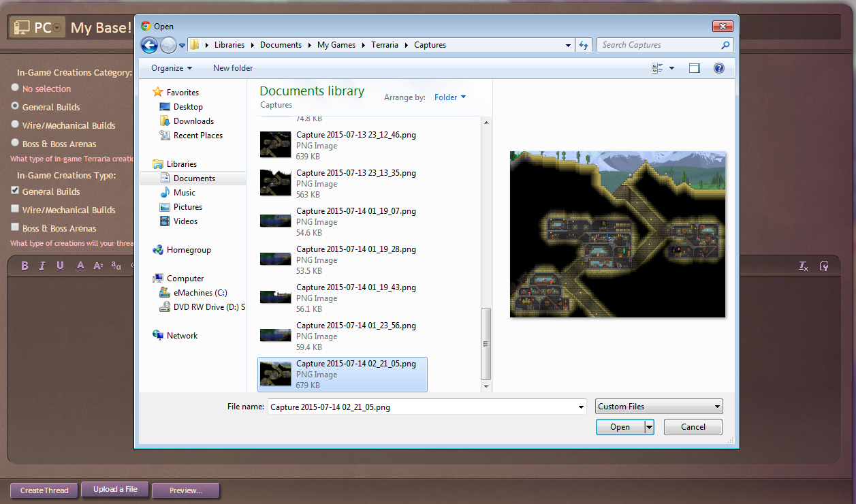Click Libraries in the address breadcrumb
856x504 pixels.
[x=229, y=45]
